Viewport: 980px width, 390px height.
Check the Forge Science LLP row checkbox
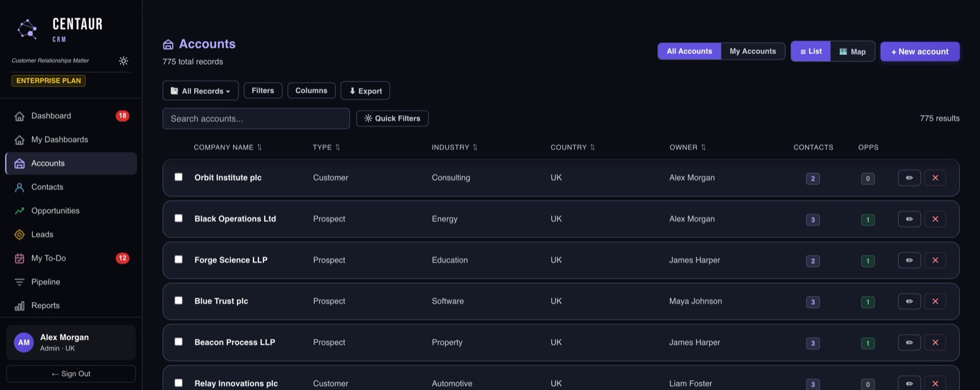click(x=179, y=260)
